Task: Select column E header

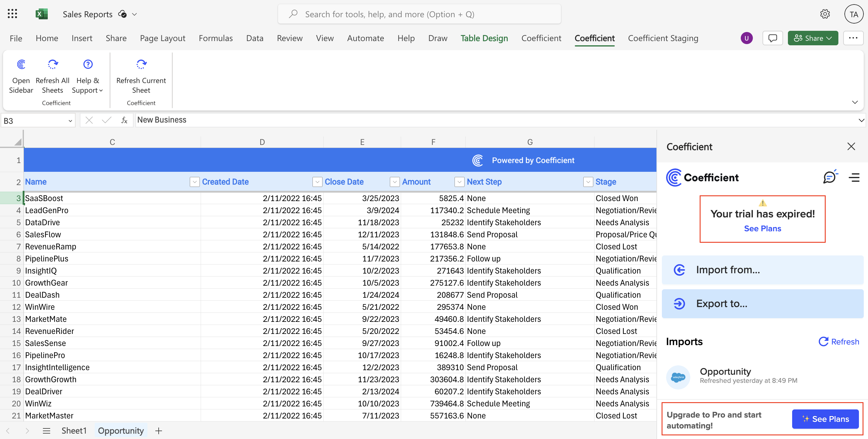Action: point(362,142)
